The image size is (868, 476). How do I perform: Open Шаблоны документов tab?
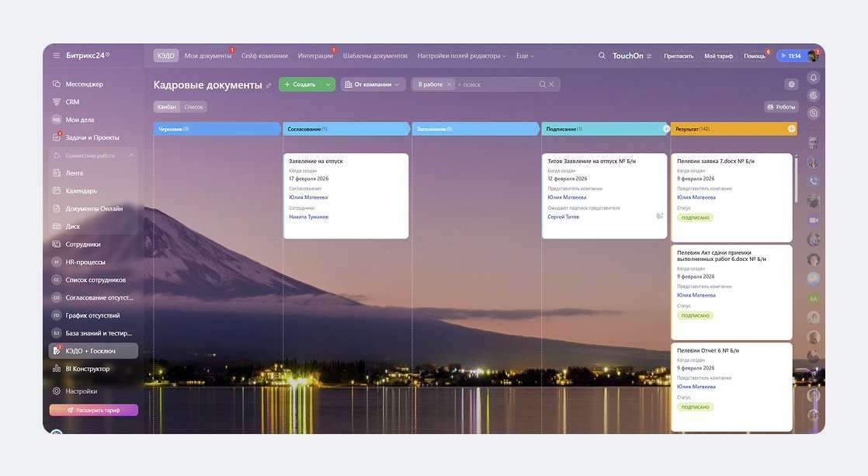point(375,56)
